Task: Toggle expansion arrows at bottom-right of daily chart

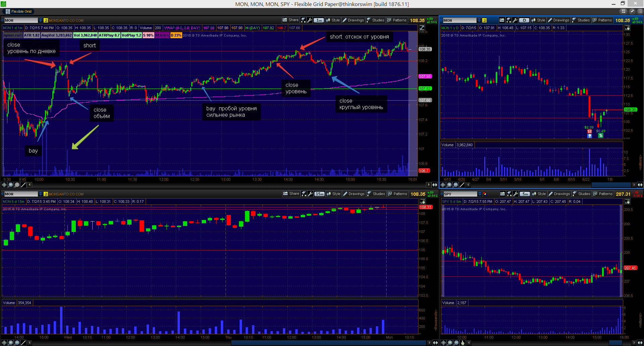Action: (x=640, y=185)
